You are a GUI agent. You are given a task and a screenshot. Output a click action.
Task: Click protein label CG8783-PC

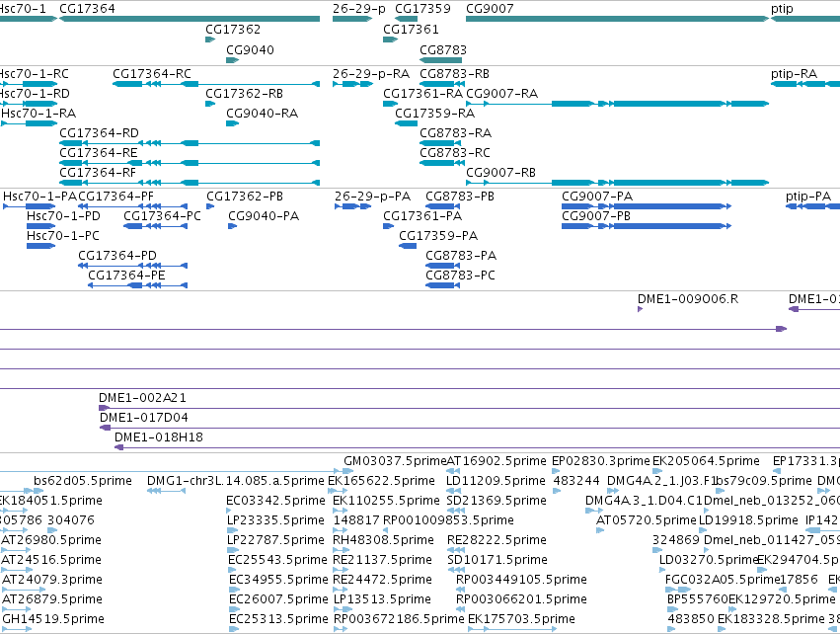point(460,276)
